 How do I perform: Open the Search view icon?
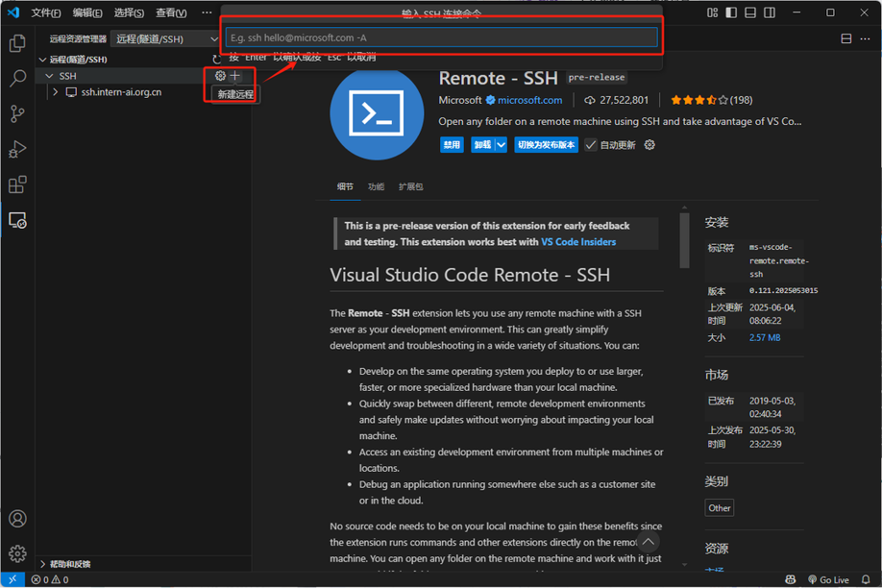[17, 78]
